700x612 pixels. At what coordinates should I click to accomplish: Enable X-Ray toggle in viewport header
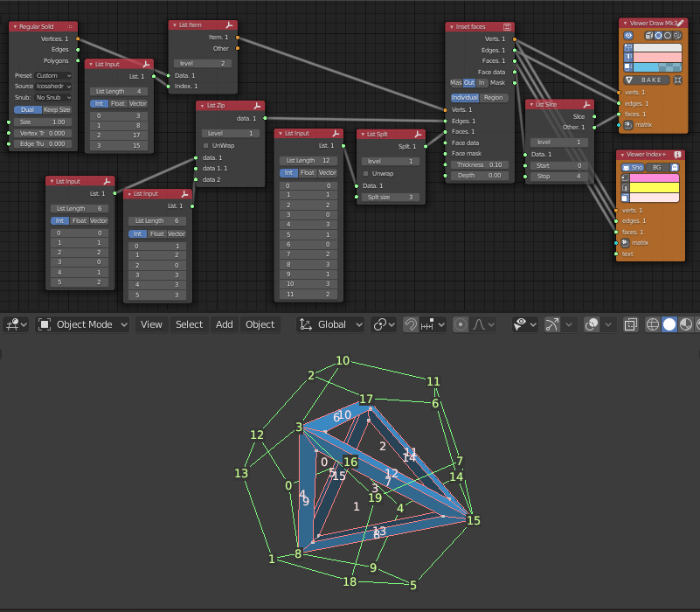[x=630, y=324]
